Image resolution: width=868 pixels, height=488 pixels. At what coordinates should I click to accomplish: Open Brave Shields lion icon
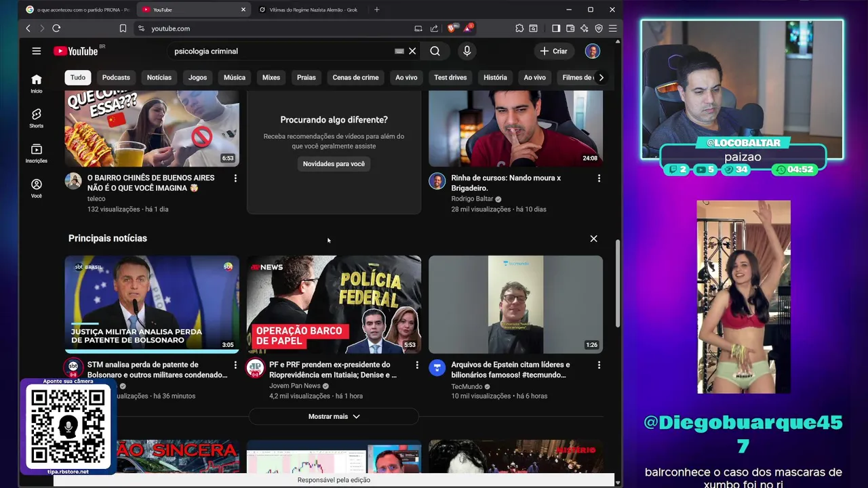tap(452, 28)
